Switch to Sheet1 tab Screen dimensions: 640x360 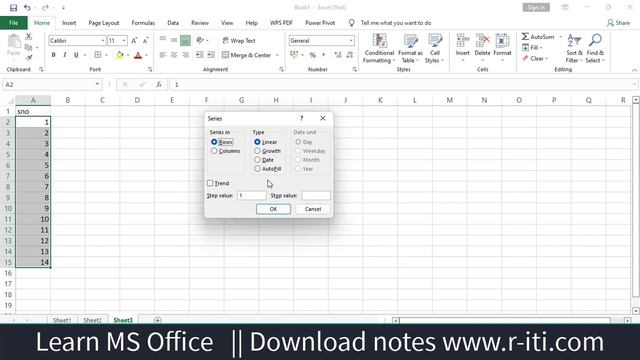(62, 320)
